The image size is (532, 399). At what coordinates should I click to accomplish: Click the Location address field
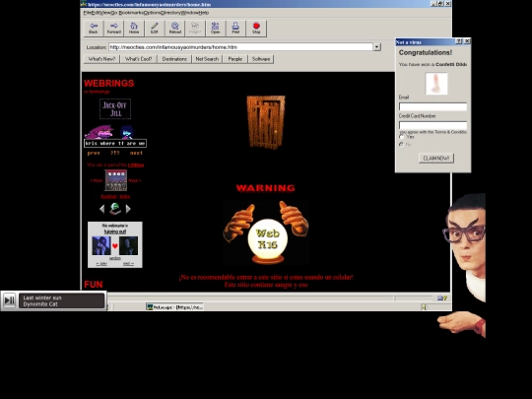click(x=241, y=47)
